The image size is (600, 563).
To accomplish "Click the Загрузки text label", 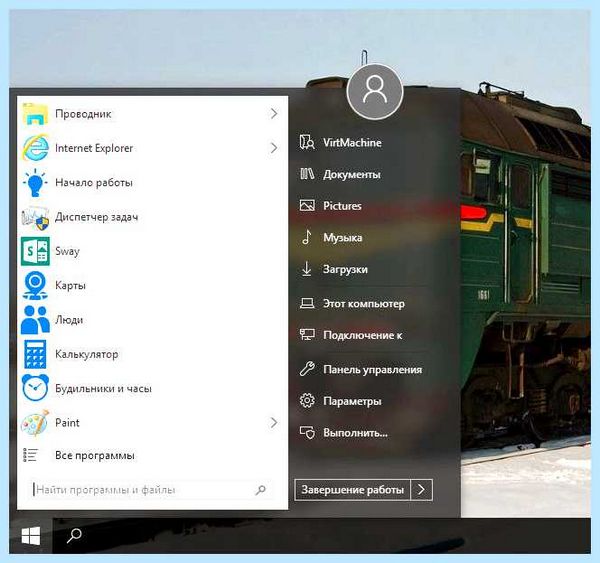I will (346, 269).
